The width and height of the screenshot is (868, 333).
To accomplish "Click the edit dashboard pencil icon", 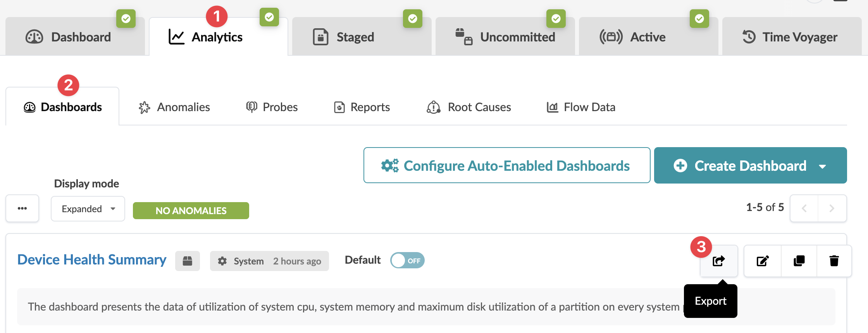I will click(762, 261).
